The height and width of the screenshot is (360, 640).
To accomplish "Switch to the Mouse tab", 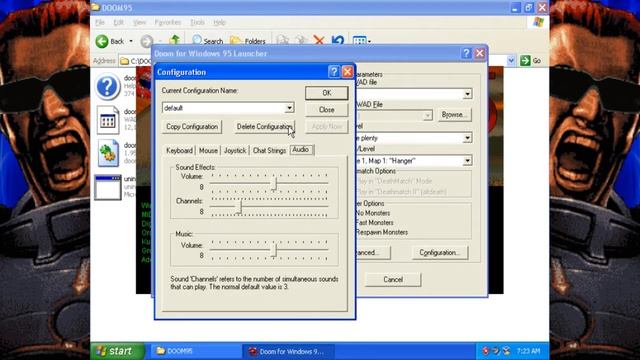I will [208, 151].
